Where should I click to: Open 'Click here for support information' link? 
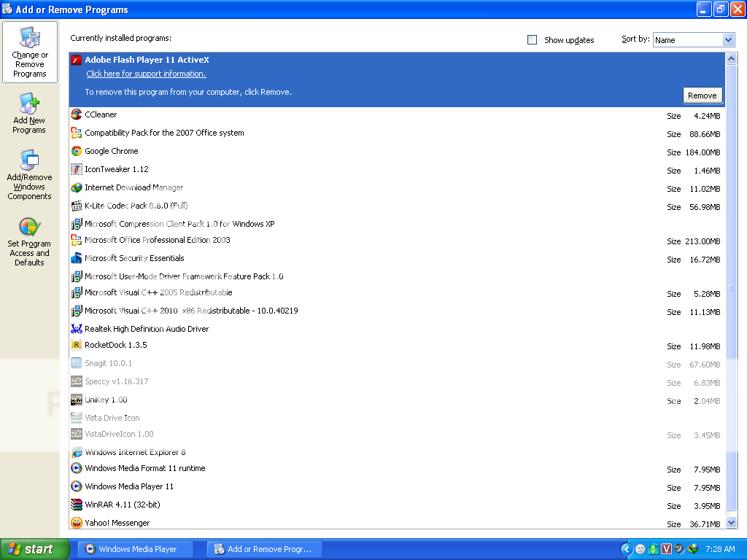click(146, 74)
